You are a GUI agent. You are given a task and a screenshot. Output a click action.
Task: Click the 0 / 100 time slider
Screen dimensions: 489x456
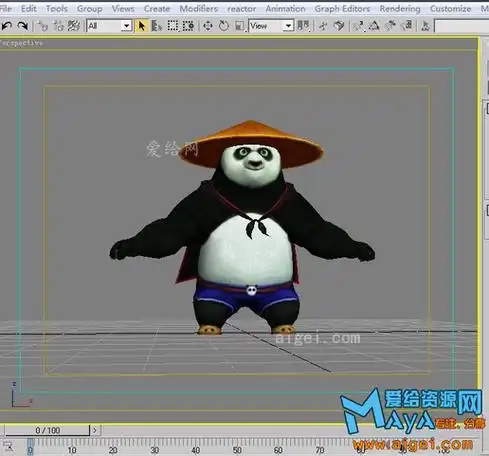47,430
